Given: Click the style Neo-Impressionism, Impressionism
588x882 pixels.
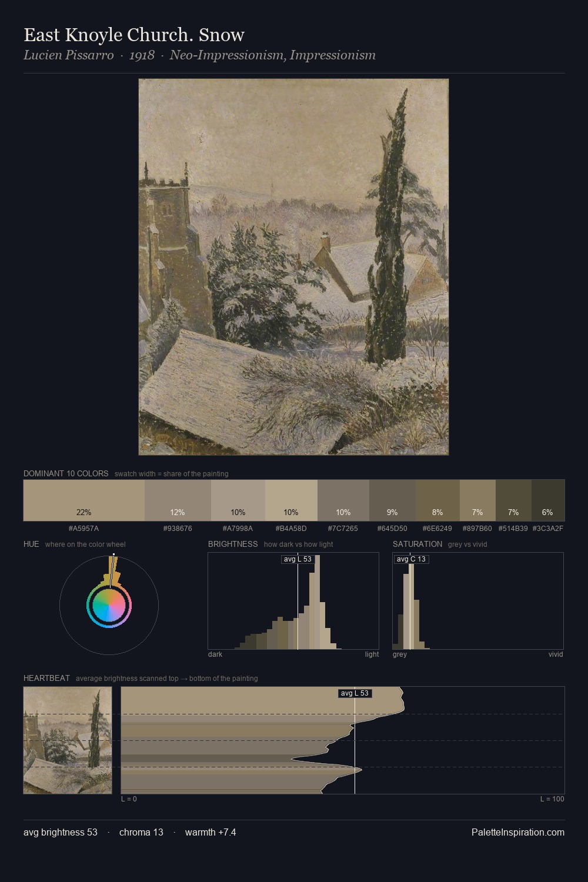Looking at the screenshot, I should pyautogui.click(x=273, y=55).
